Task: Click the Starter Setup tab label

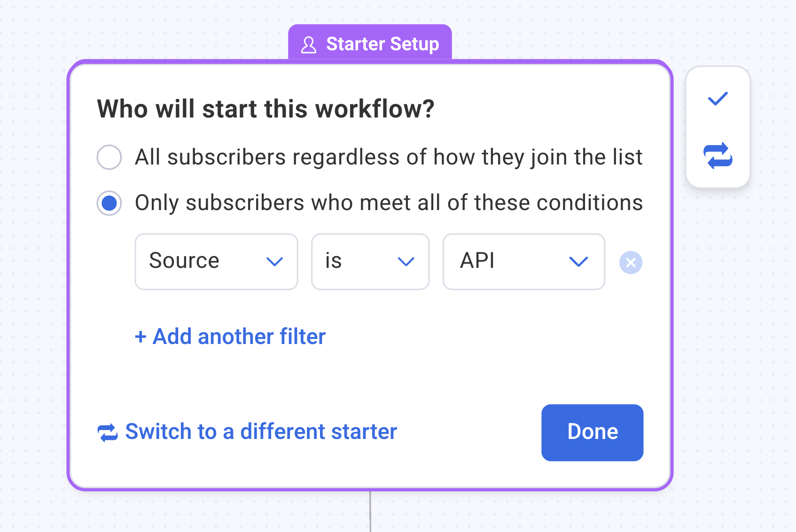Action: click(x=382, y=44)
